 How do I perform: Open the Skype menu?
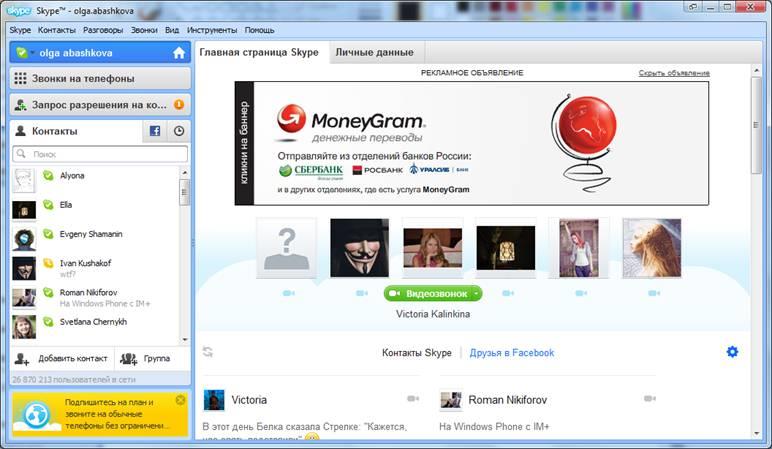[20, 30]
